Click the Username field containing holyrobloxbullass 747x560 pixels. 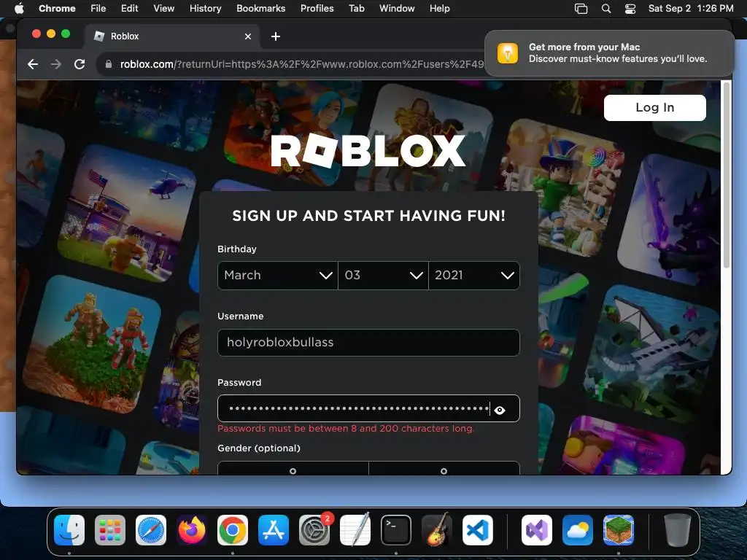[x=368, y=343]
